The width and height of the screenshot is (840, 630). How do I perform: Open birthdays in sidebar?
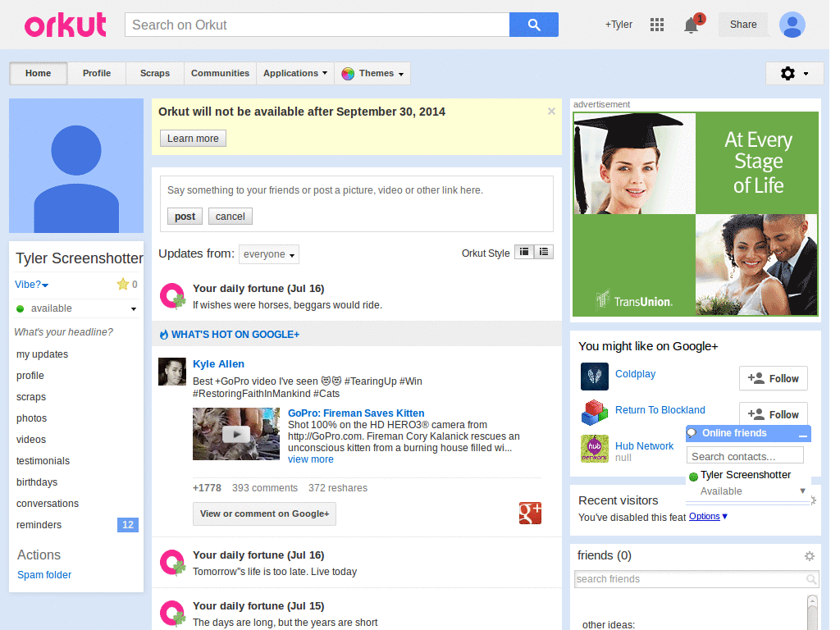[37, 482]
